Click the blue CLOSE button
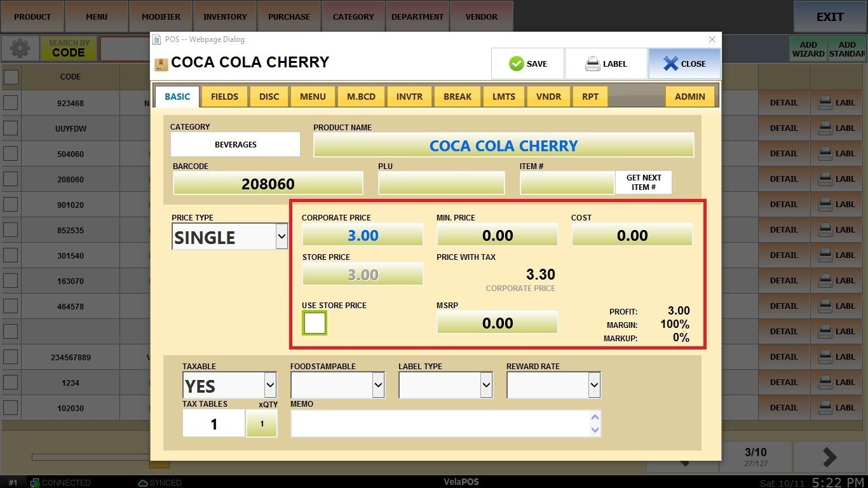Image resolution: width=868 pixels, height=488 pixels. (x=684, y=64)
